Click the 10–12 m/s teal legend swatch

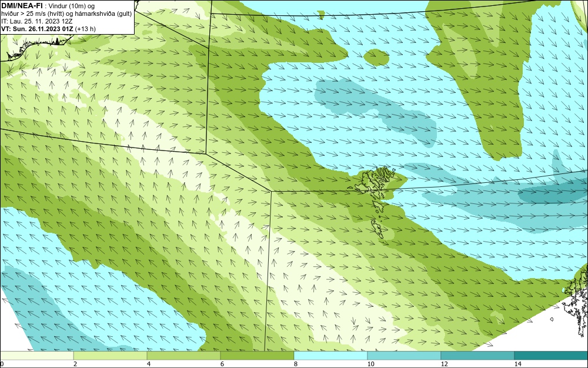[x=405, y=356]
